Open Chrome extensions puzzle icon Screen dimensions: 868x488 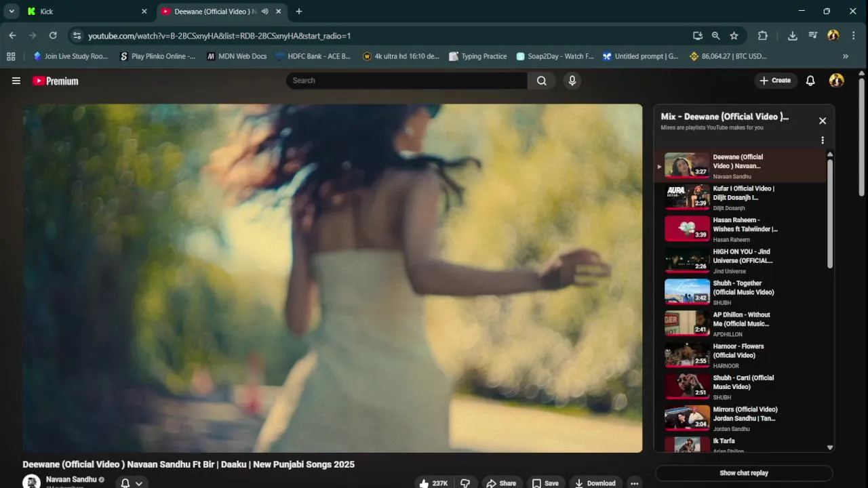click(763, 35)
